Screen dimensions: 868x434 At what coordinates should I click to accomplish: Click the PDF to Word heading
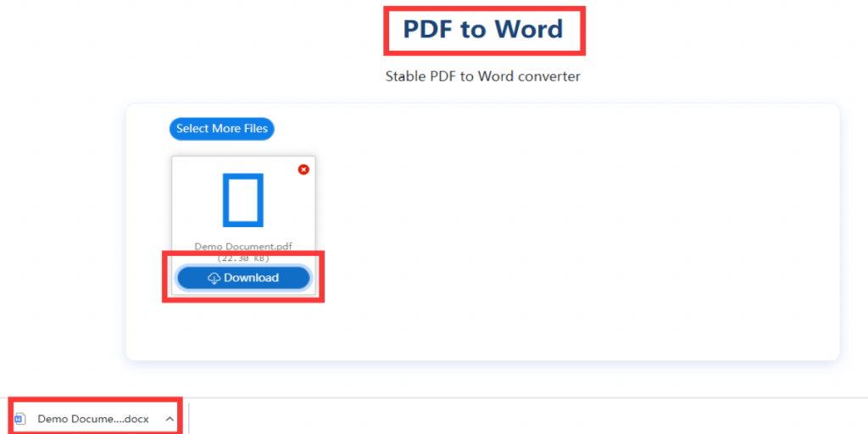pyautogui.click(x=482, y=30)
